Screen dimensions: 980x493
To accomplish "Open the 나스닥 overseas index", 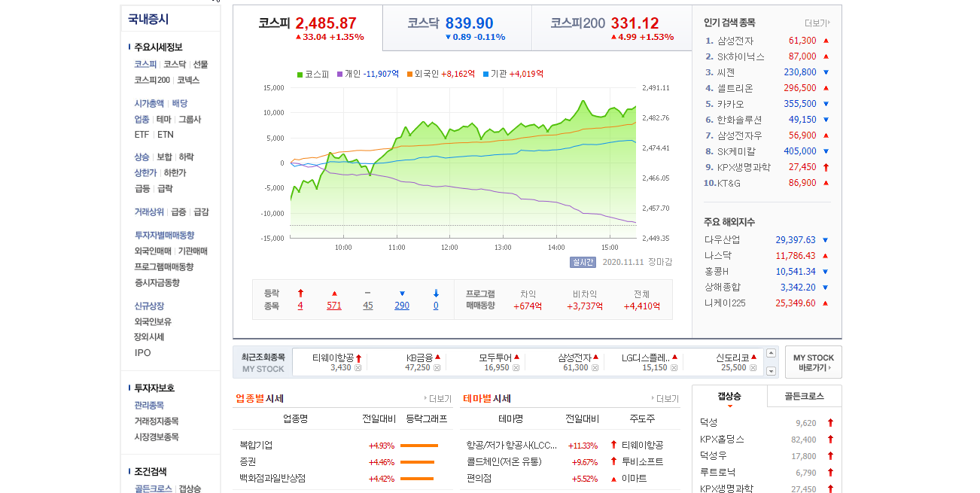I will tap(718, 256).
